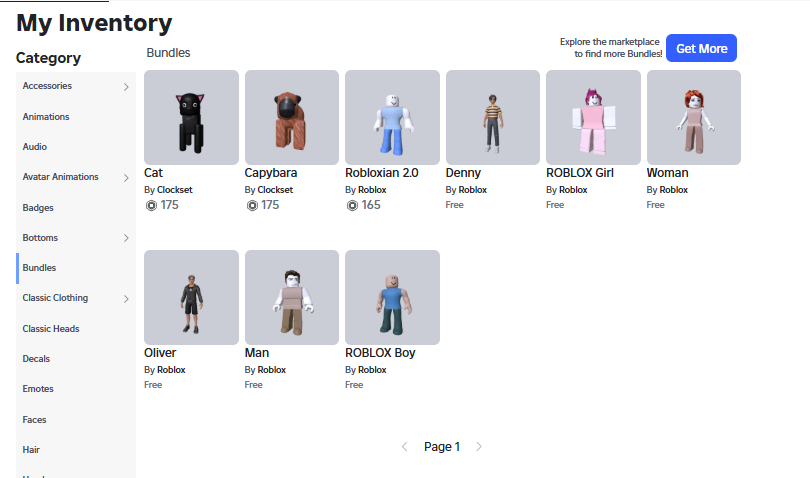The image size is (810, 478).
Task: Select the Bundles category
Action: click(76, 268)
